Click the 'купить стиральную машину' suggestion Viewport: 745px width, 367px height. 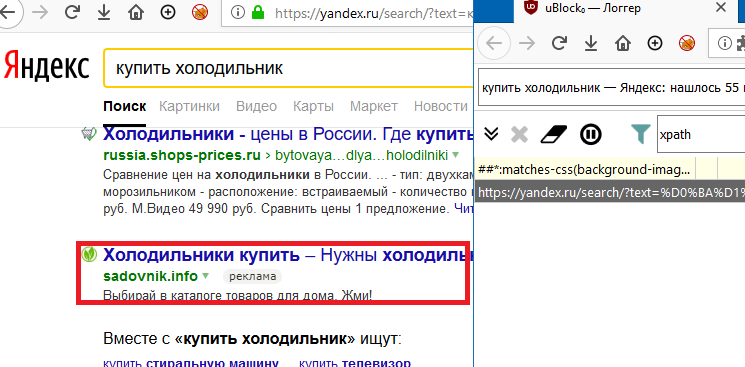[191, 364]
